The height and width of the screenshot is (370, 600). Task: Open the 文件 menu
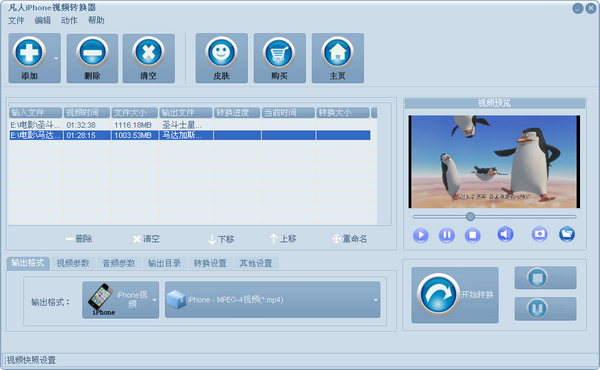[x=16, y=20]
